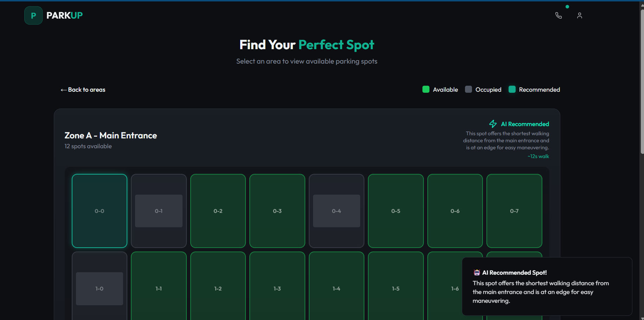Click the page vertical scrollbar thumb
Screen dimensions: 644x320
coord(642,81)
